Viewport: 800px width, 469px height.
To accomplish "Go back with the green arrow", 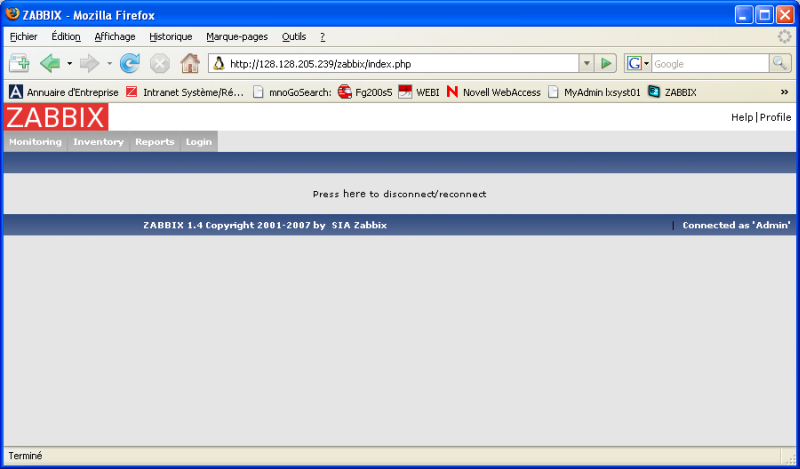I will click(x=50, y=63).
